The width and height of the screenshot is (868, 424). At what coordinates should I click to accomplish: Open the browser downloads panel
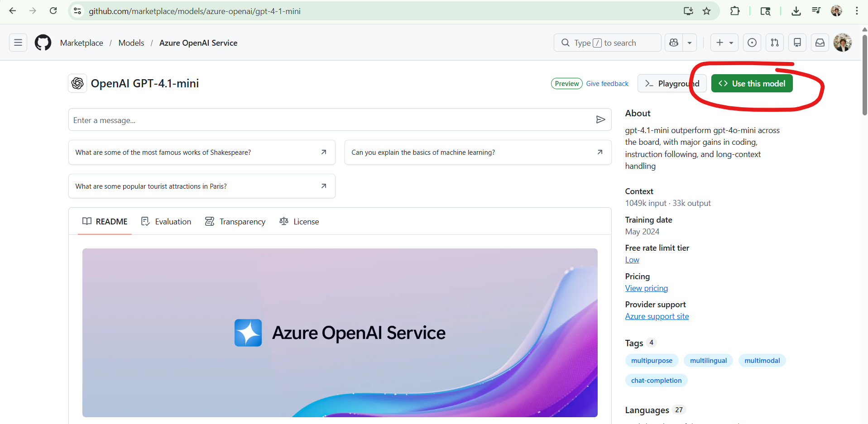(x=796, y=11)
